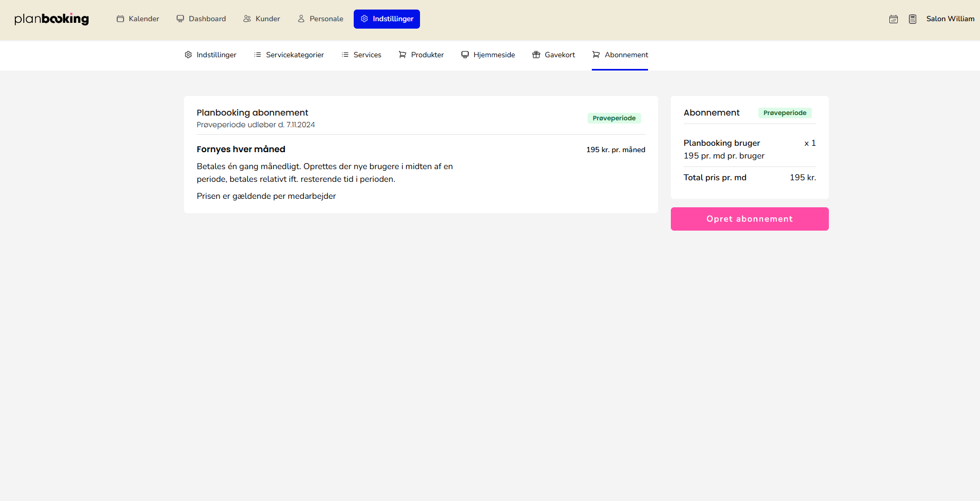Image resolution: width=980 pixels, height=501 pixels.
Task: Click the calculator icon beside Salon William
Action: [x=913, y=19]
